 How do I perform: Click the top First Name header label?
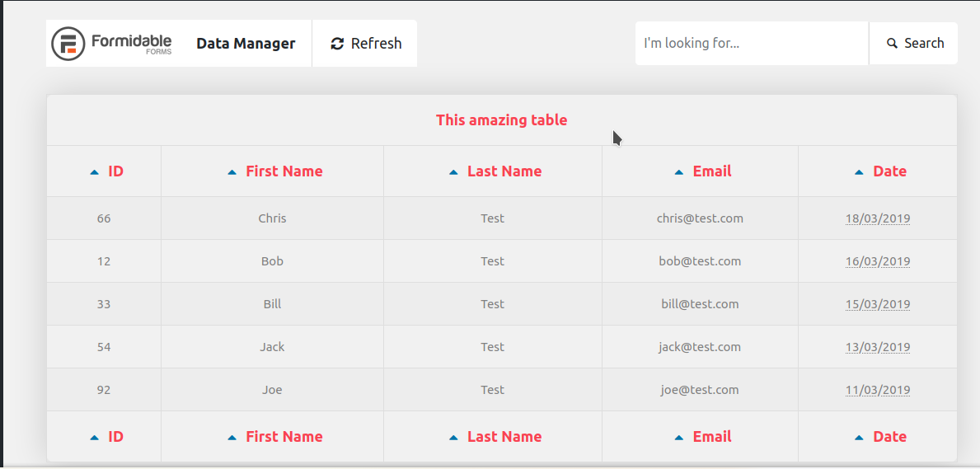point(284,171)
